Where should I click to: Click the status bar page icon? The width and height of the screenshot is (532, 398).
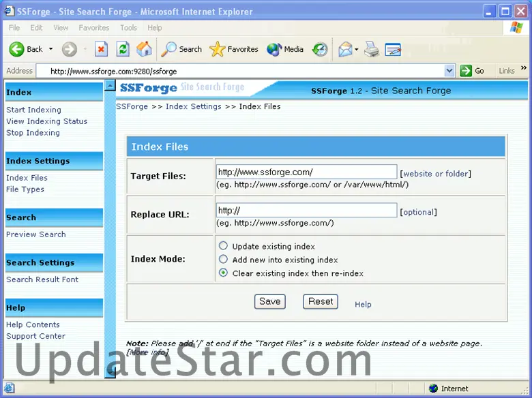(9, 388)
